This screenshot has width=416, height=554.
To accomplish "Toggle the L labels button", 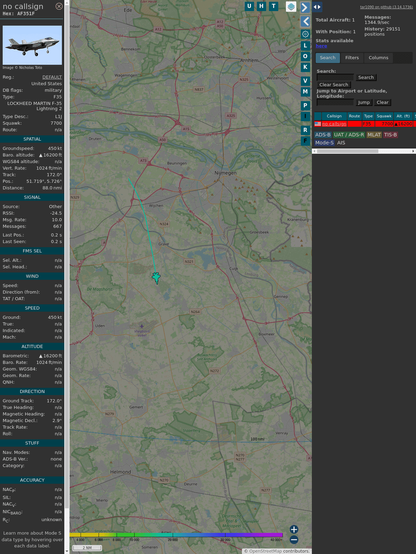I will pyautogui.click(x=305, y=46).
